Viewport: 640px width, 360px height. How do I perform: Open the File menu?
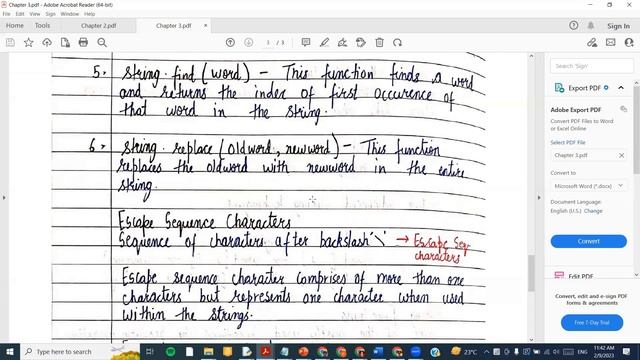pos(7,14)
